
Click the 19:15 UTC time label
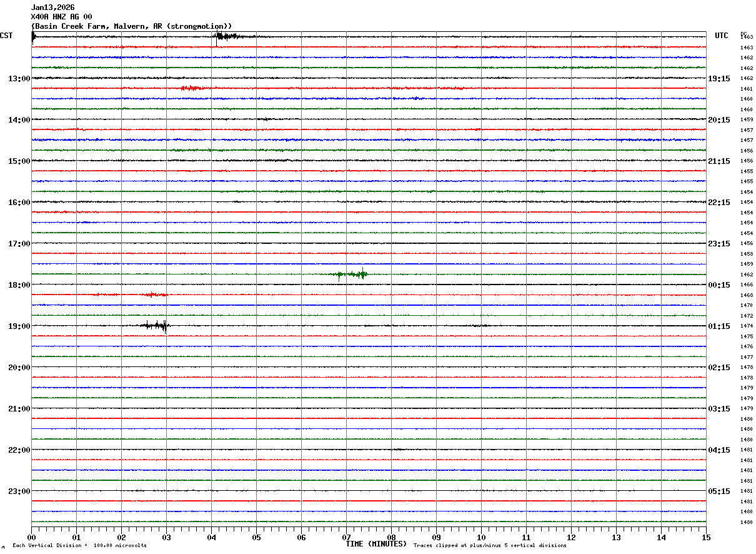click(719, 79)
